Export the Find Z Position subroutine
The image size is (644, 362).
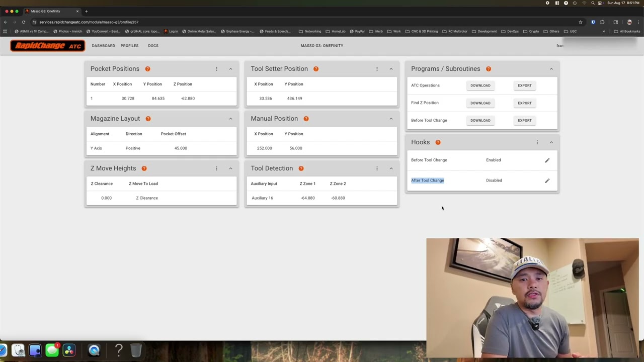(525, 103)
